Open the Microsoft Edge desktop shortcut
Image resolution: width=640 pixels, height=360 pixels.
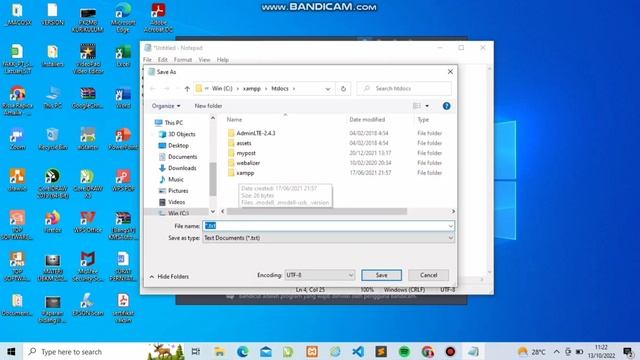pyautogui.click(x=123, y=17)
